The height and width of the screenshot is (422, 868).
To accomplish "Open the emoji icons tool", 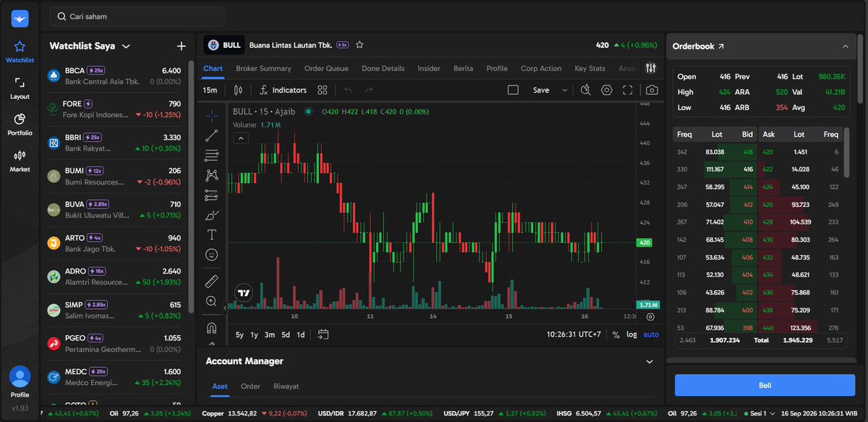I will 211,255.
